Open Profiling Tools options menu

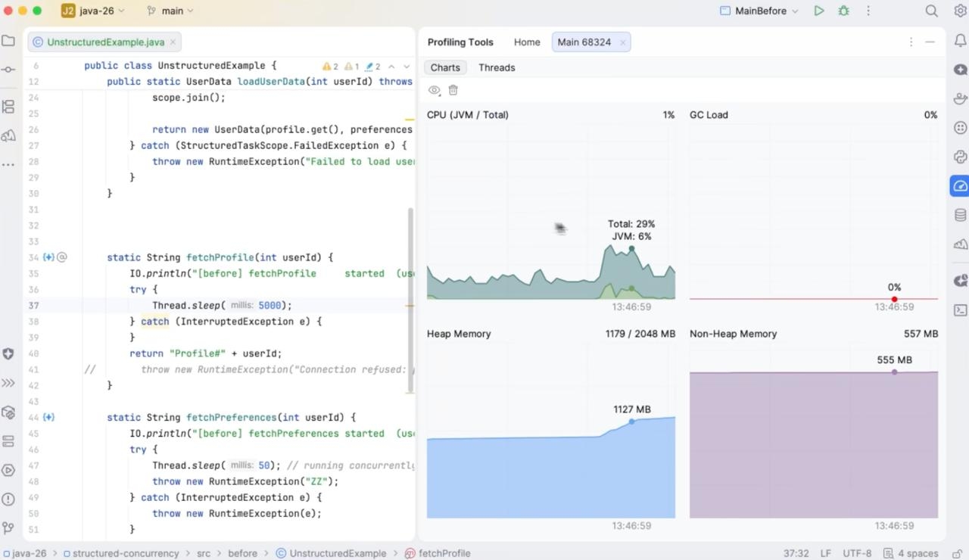tap(911, 42)
